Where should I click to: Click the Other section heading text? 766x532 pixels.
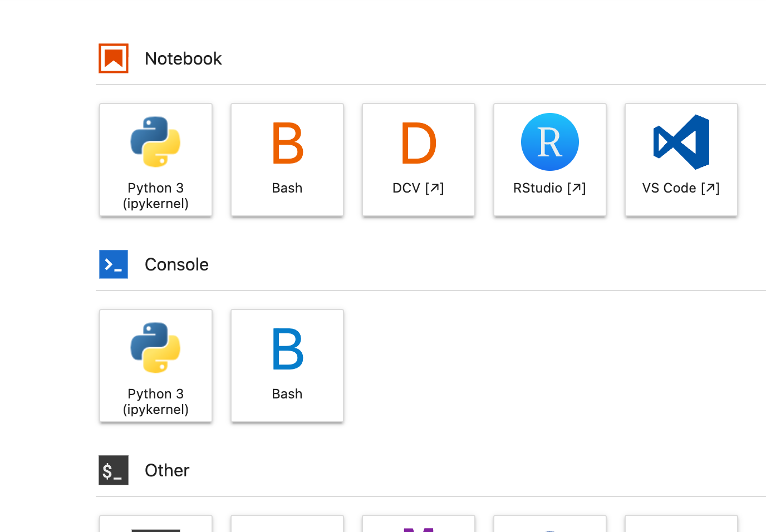tap(167, 470)
